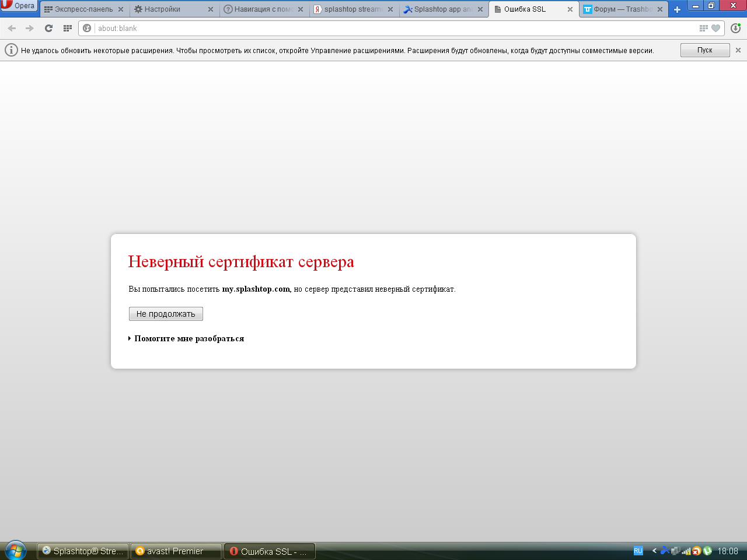Click the heart bookmark icon in address bar
The width and height of the screenshot is (747, 560).
(716, 28)
